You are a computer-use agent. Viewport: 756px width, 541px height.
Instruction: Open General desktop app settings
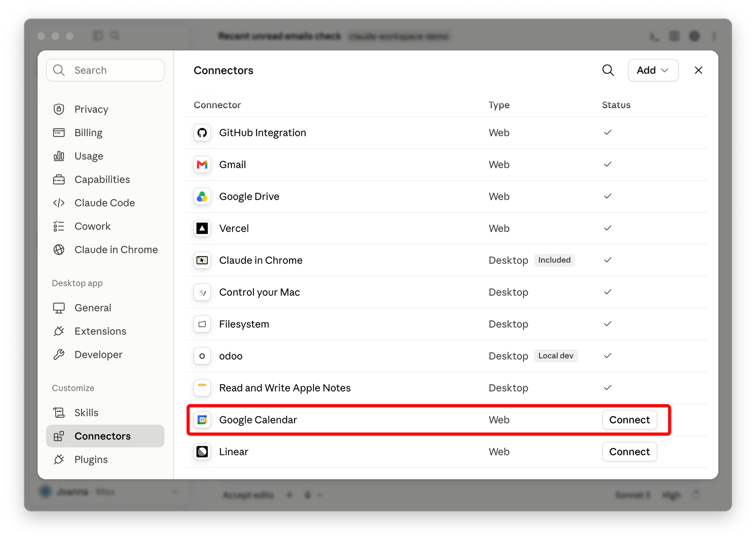105,308
